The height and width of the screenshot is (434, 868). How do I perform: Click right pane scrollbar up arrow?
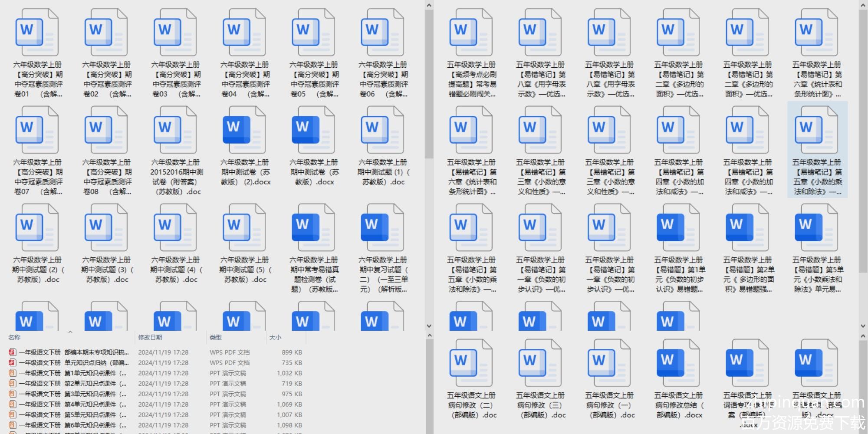click(x=863, y=5)
